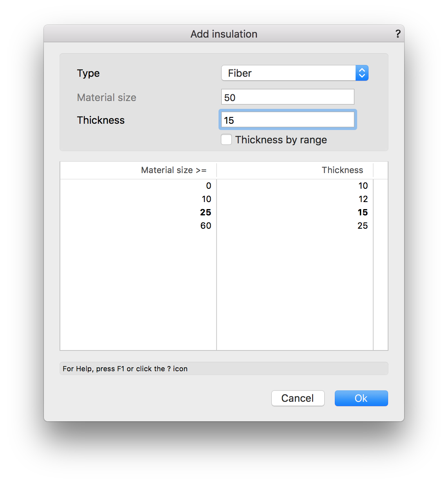Click the Material size >= column header
The height and width of the screenshot is (484, 448).
173,170
